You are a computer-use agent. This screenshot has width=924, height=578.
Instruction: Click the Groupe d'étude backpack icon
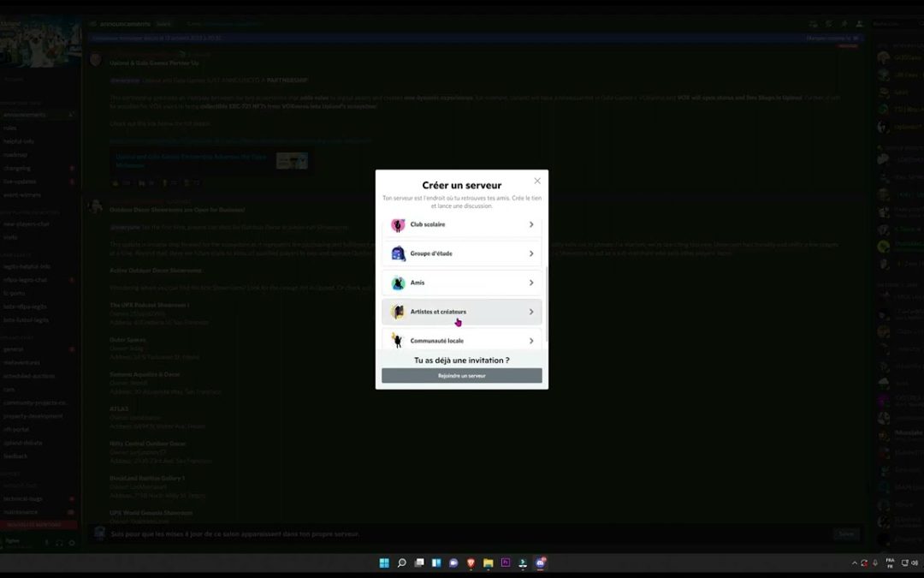point(398,253)
